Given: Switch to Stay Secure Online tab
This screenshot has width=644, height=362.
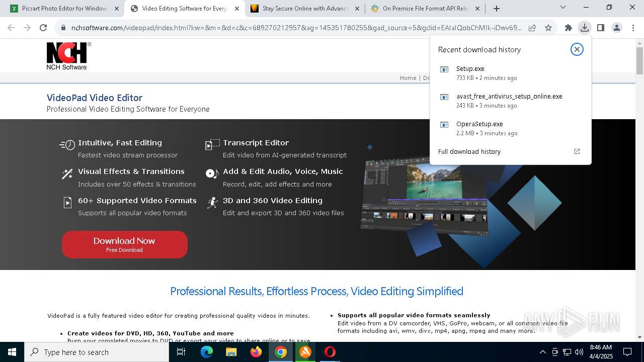Looking at the screenshot, I should (305, 8).
